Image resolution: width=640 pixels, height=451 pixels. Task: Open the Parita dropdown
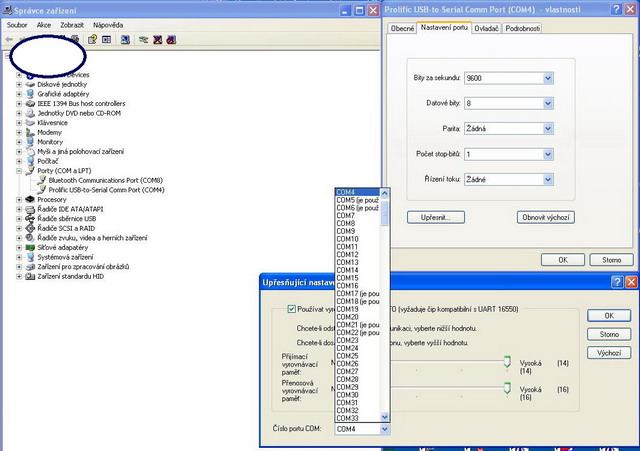click(547, 128)
